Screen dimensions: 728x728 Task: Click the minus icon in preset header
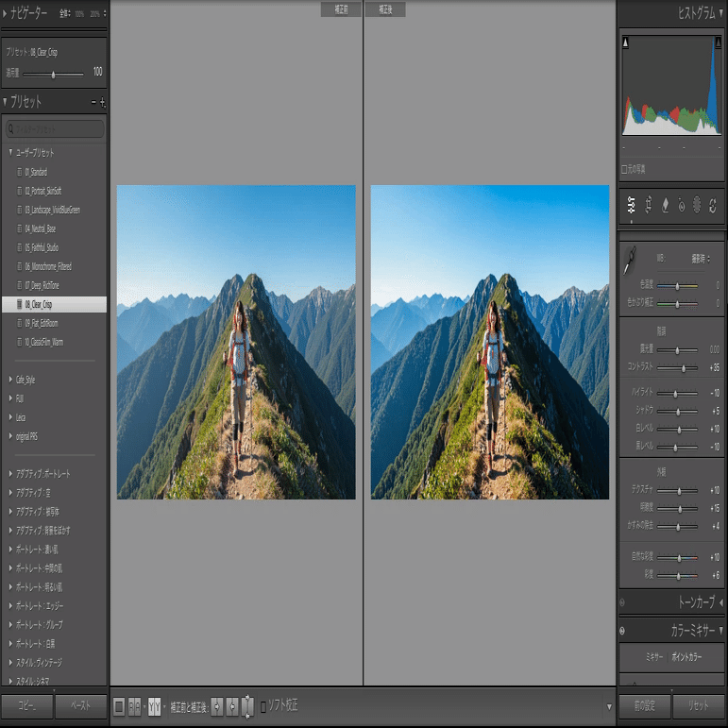[93, 102]
